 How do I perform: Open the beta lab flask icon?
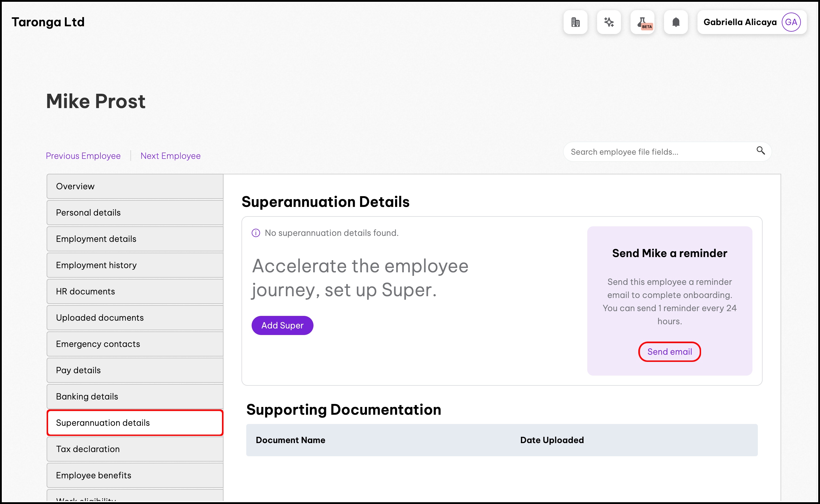642,22
